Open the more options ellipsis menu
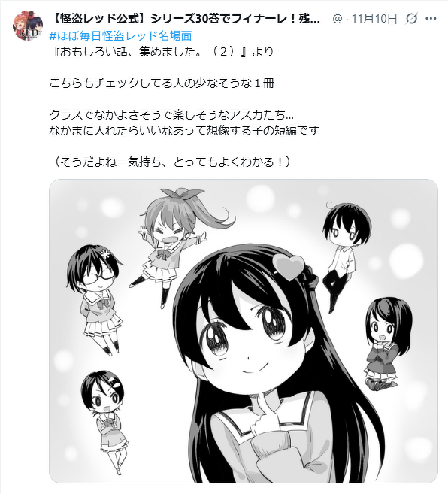448x494 pixels. pos(431,19)
